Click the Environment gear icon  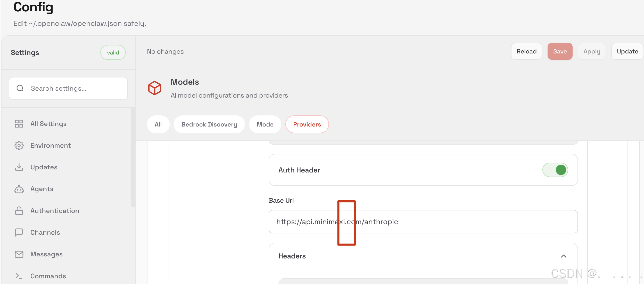(x=19, y=145)
